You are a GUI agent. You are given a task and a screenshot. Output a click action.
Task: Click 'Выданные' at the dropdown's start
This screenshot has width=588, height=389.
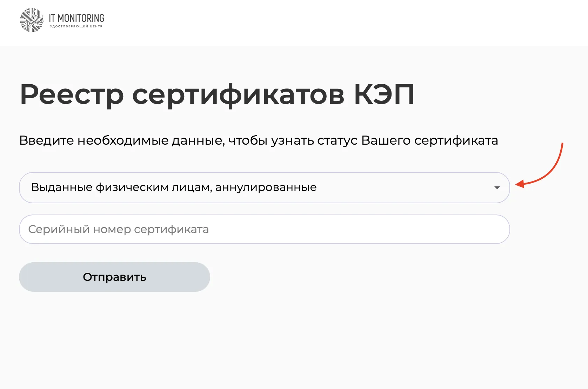coord(62,187)
